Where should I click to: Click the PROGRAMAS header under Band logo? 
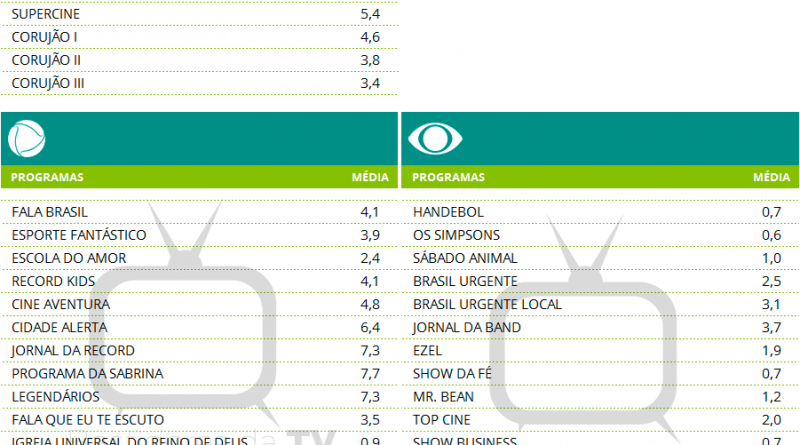pyautogui.click(x=448, y=177)
